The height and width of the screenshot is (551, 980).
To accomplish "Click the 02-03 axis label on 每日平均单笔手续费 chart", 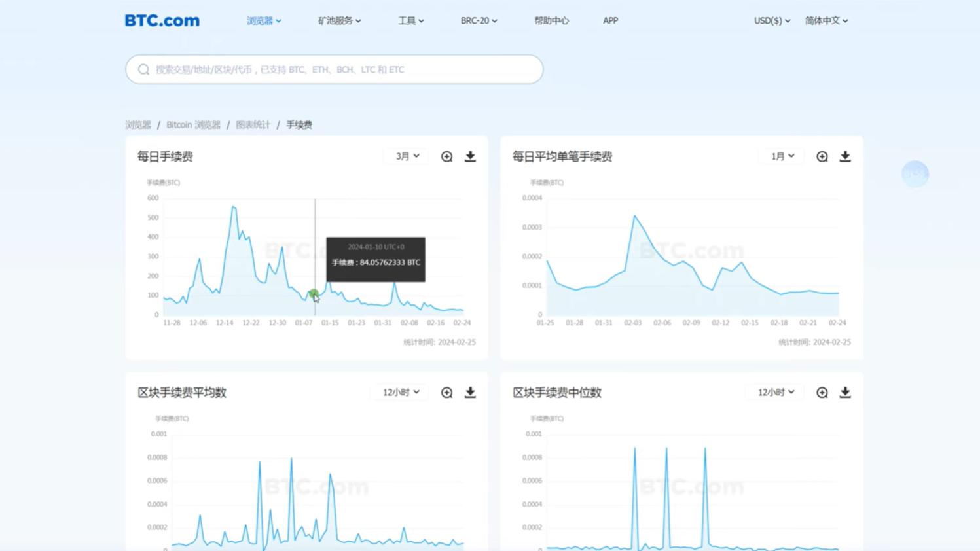I will [633, 323].
